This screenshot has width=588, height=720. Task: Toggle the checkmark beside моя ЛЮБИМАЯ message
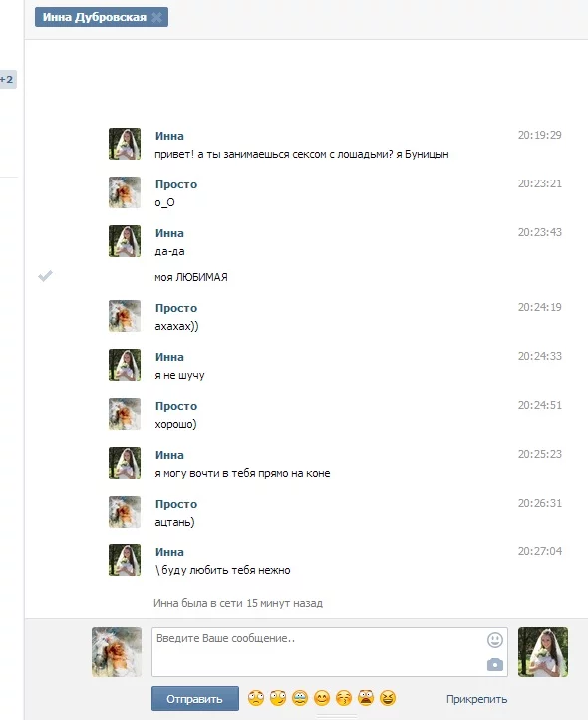[x=45, y=275]
